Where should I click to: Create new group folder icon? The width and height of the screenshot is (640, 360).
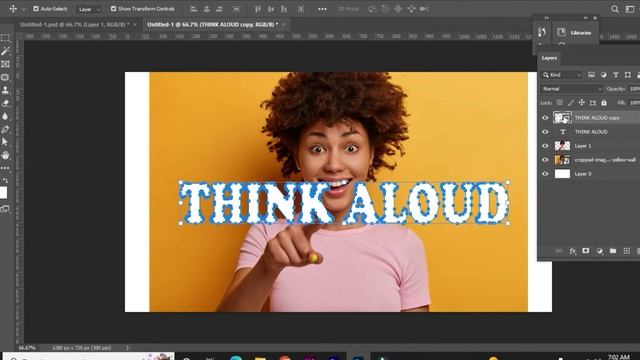pyautogui.click(x=613, y=251)
